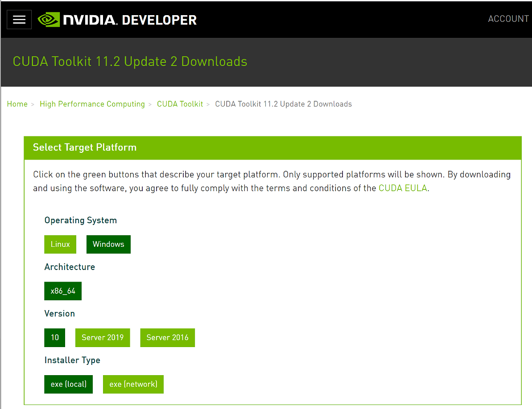532x409 pixels.
Task: Click the Installer Type section label
Action: coord(72,360)
